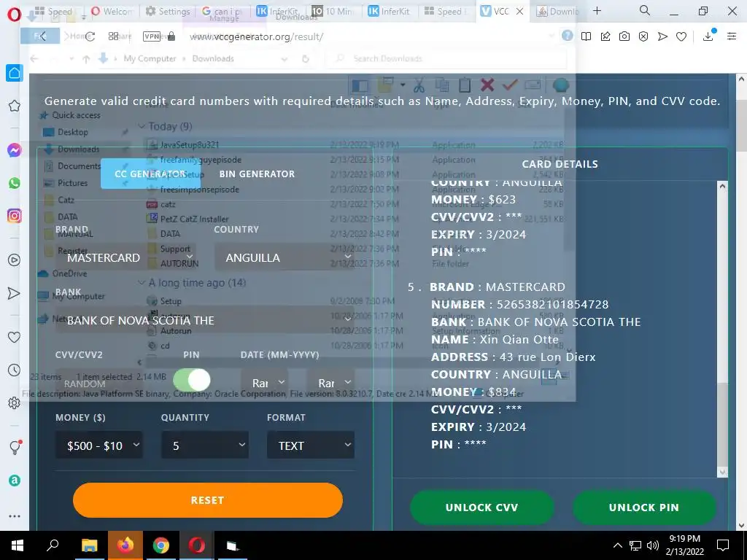Click the volume speaker tray icon
The image size is (747, 560).
653,545
